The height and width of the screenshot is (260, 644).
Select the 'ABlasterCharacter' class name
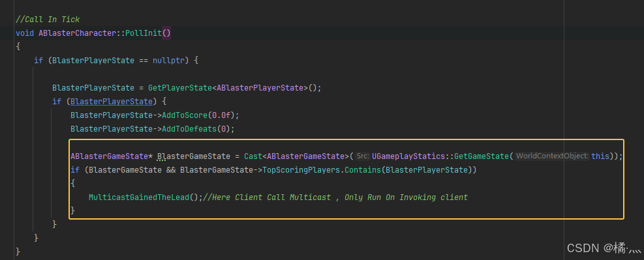(x=77, y=33)
